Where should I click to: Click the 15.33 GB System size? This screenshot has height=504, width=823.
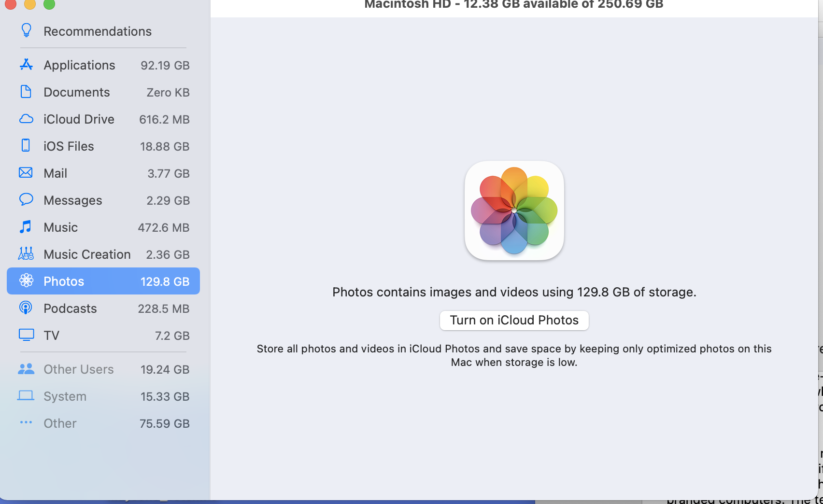165,396
